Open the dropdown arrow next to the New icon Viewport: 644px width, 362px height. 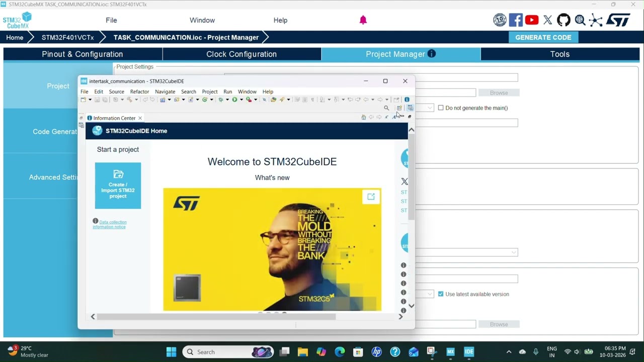(x=90, y=100)
